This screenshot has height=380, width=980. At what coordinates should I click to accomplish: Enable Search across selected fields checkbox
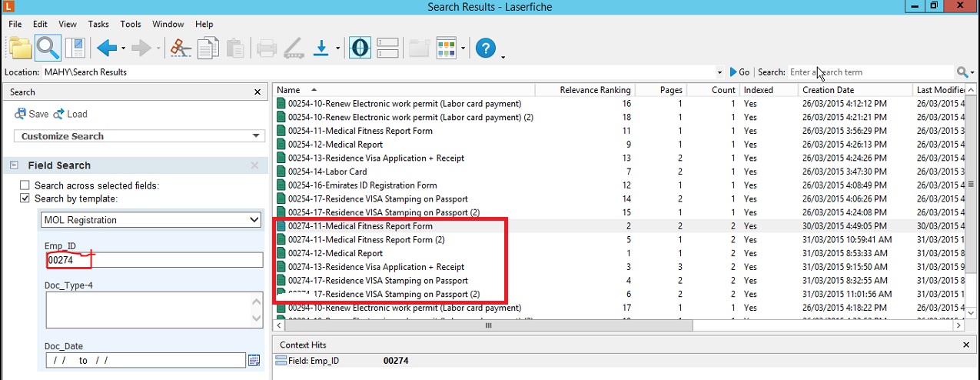coord(25,185)
